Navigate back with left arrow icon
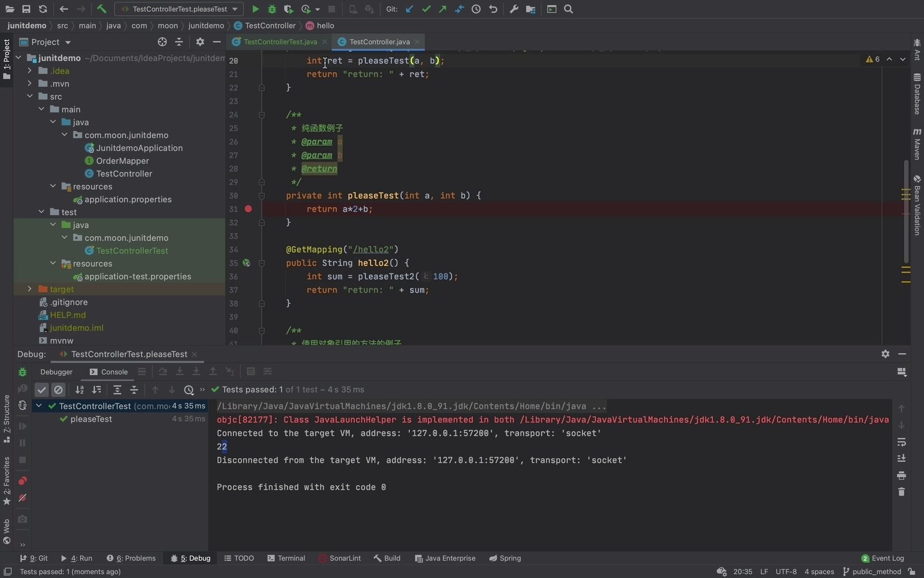 click(x=64, y=9)
